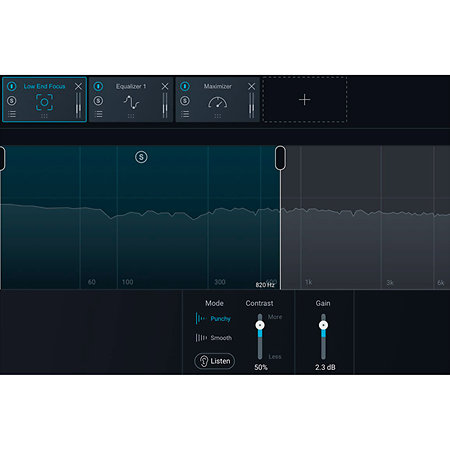Remove the Maximizer module
Image resolution: width=450 pixels, height=450 pixels.
pos(252,86)
